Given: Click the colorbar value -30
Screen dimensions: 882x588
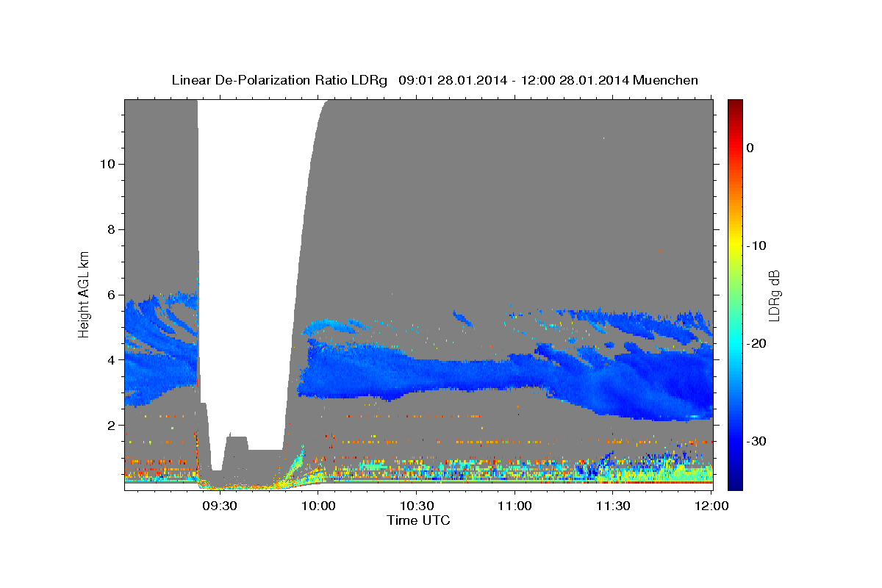Looking at the screenshot, I should [756, 441].
